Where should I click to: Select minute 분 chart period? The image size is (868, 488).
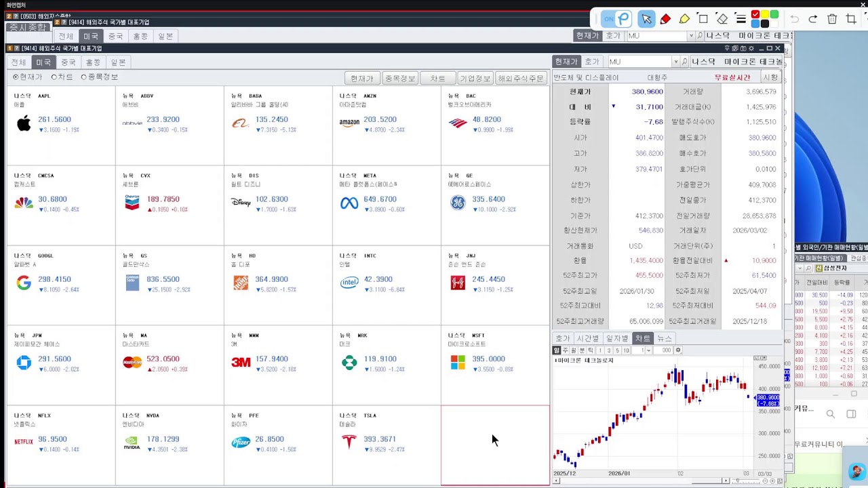click(x=582, y=350)
